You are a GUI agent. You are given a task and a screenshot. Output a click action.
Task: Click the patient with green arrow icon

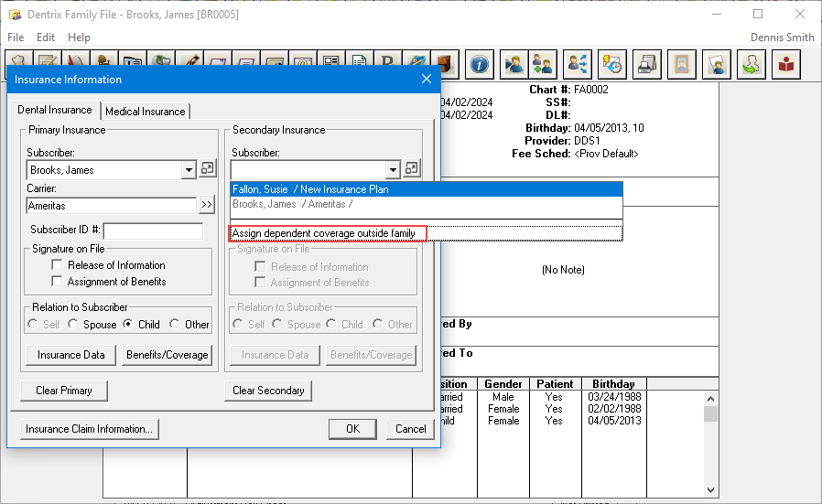pyautogui.click(x=751, y=64)
